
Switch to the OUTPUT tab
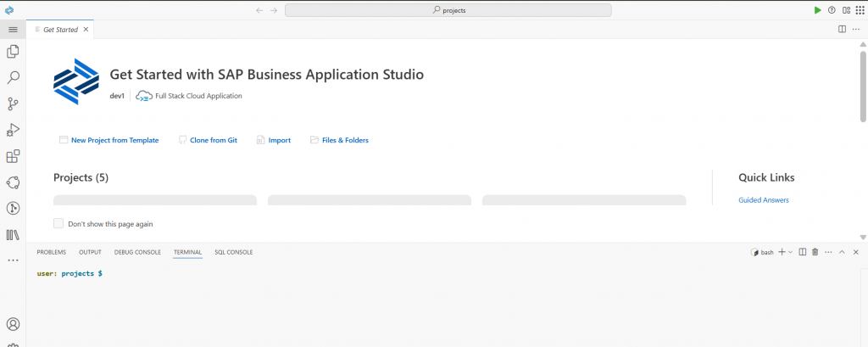pos(90,252)
